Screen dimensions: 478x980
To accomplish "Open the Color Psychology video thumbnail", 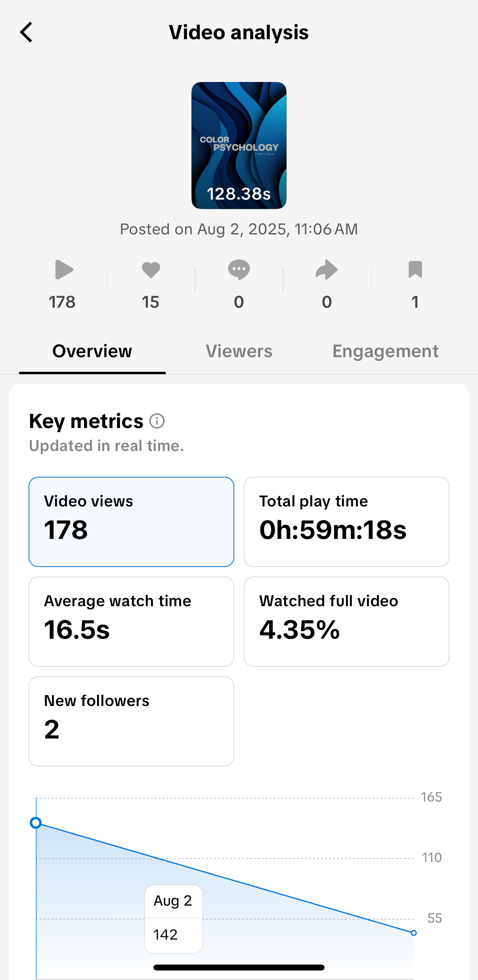I will [x=239, y=145].
